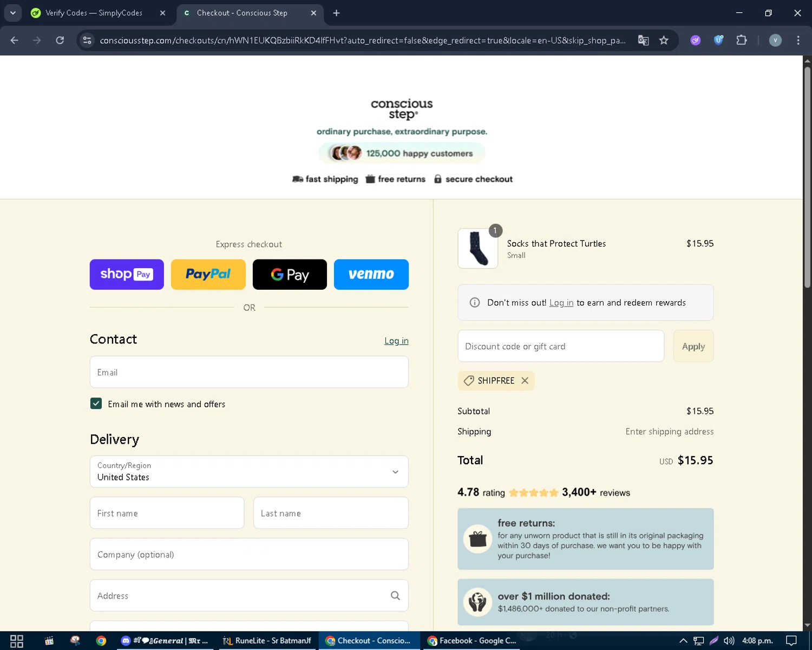Pay with PayPal
The width and height of the screenshot is (812, 650).
click(x=208, y=275)
